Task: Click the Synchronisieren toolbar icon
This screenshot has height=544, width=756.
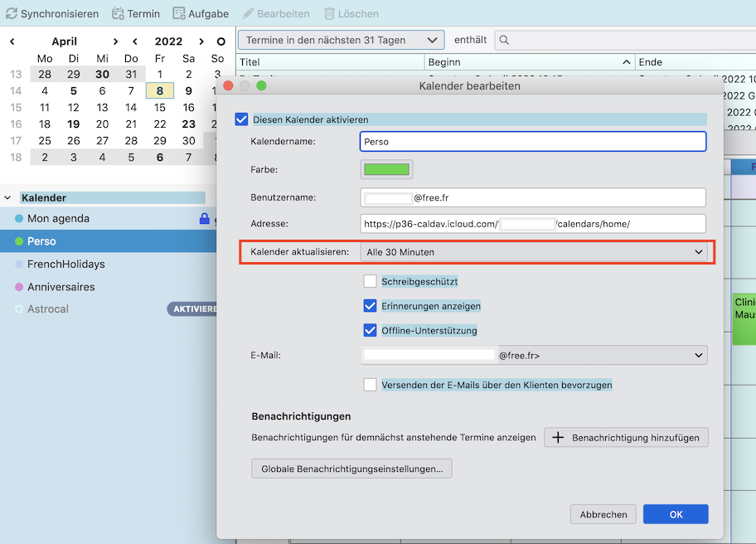Action: point(12,13)
